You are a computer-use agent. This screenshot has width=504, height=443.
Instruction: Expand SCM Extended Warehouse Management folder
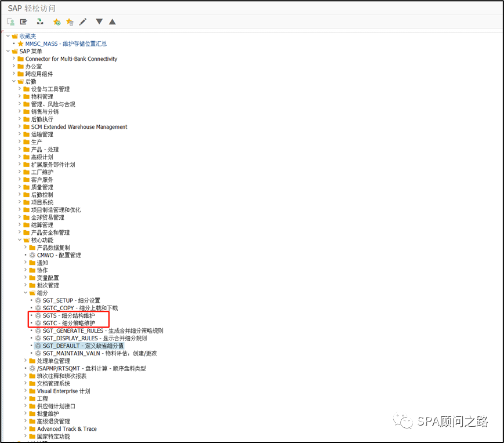20,126
